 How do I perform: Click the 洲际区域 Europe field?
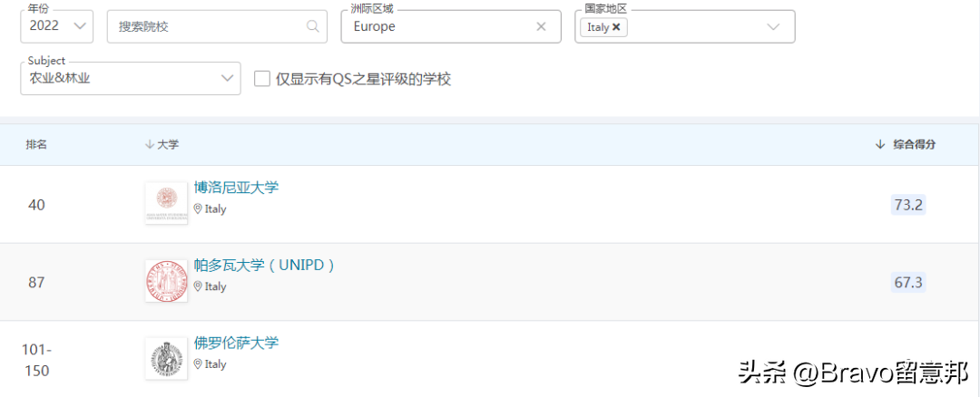(451, 26)
